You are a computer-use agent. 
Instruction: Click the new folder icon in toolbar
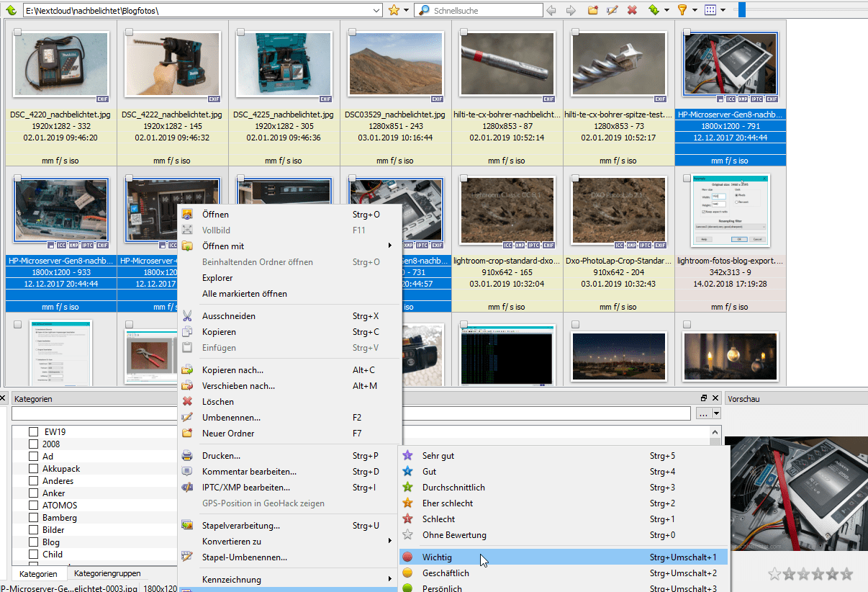593,10
